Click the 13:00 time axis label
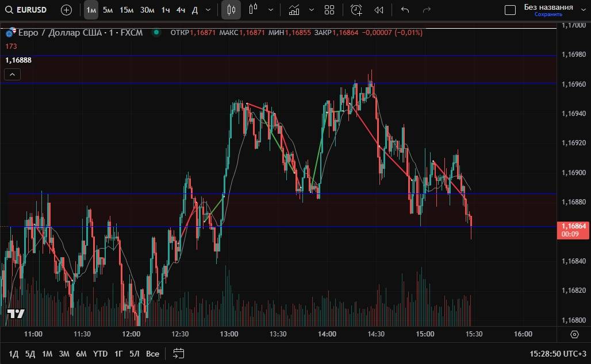 [229, 334]
